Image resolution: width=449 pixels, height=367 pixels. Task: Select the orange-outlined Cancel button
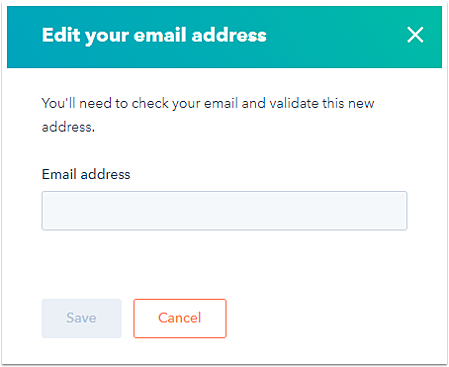180,318
